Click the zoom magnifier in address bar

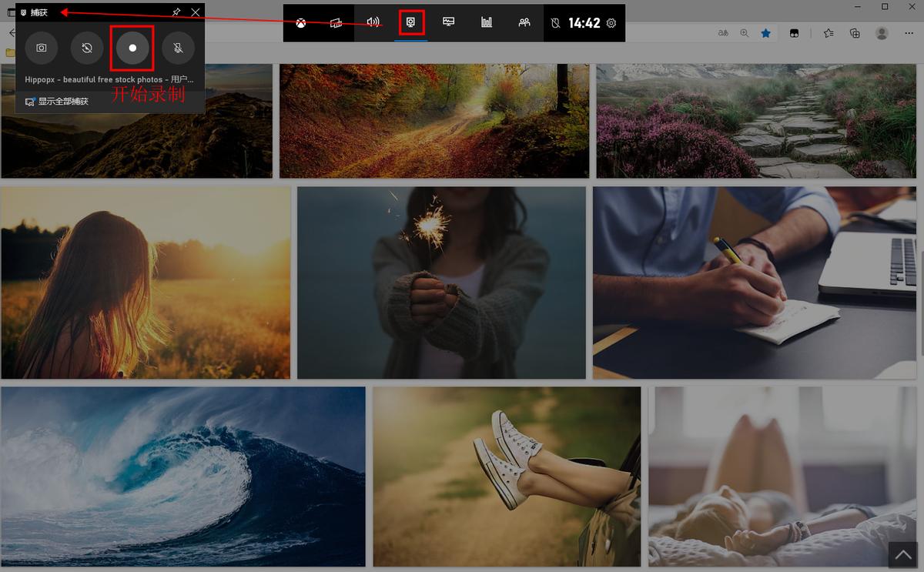coord(745,33)
